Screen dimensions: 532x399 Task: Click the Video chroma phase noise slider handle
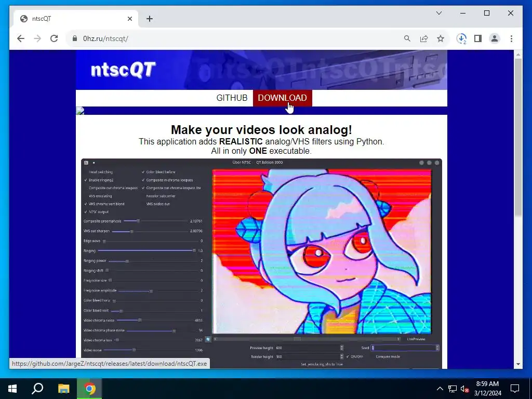(x=174, y=331)
